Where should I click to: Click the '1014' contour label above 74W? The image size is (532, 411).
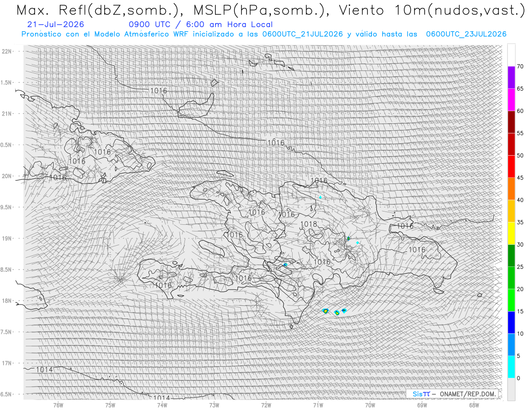(x=161, y=398)
